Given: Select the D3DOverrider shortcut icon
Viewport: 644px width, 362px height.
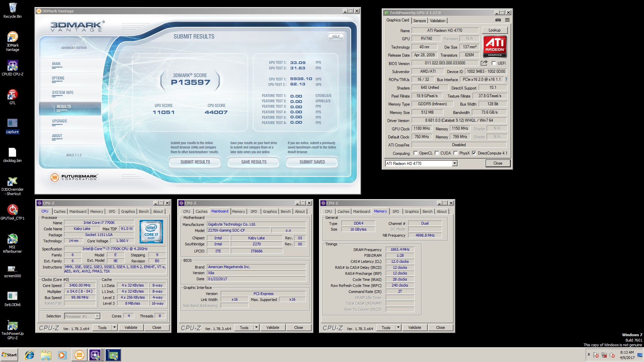Looking at the screenshot, I should (12, 186).
